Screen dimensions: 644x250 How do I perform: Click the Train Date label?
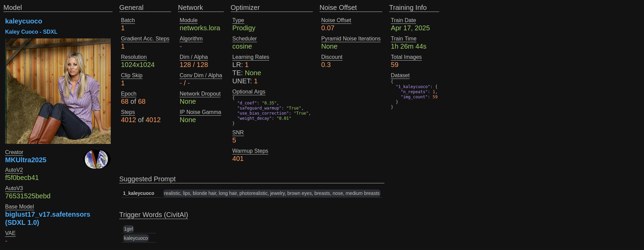point(403,20)
